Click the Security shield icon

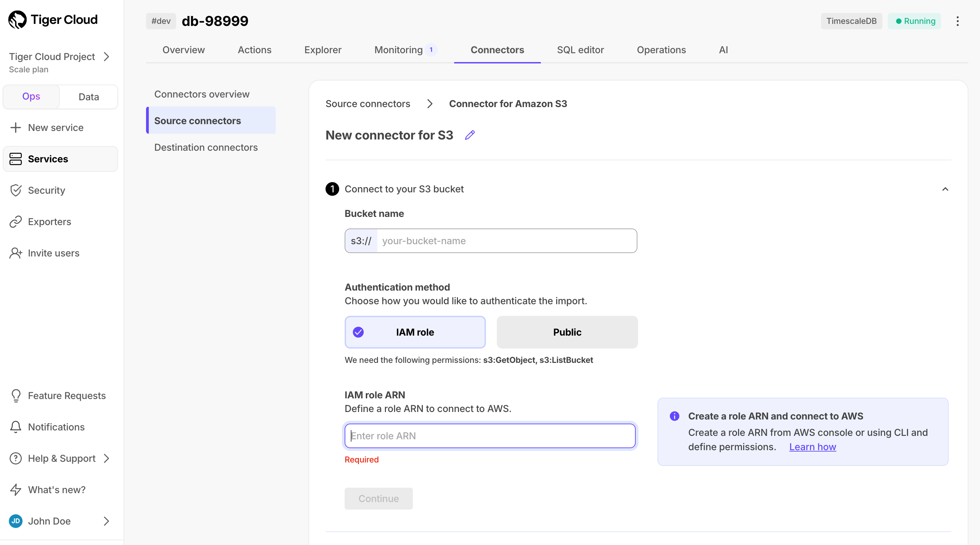16,190
